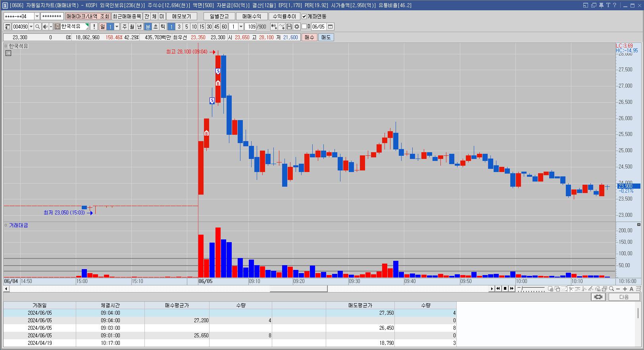Select the 체 tab button
The image size is (644, 350).
click(x=154, y=16)
